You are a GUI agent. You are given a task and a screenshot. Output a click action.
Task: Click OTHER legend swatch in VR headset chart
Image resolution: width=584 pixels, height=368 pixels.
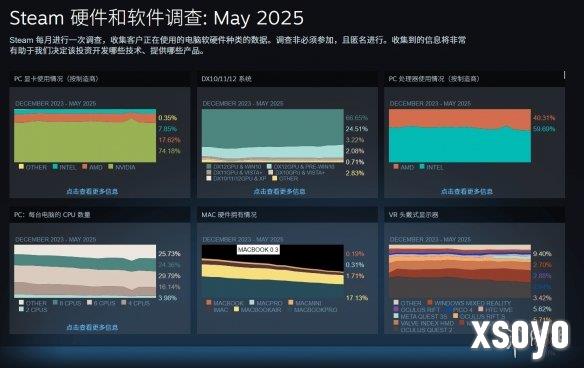click(396, 302)
